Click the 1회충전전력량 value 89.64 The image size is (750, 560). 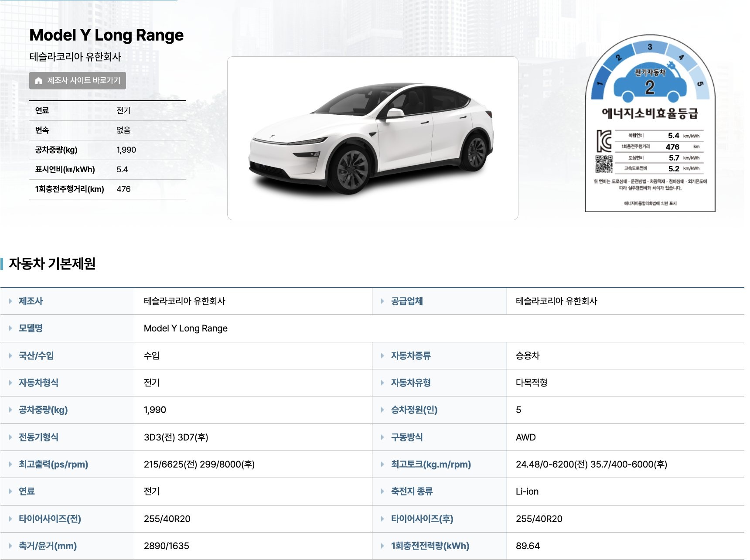[528, 546]
